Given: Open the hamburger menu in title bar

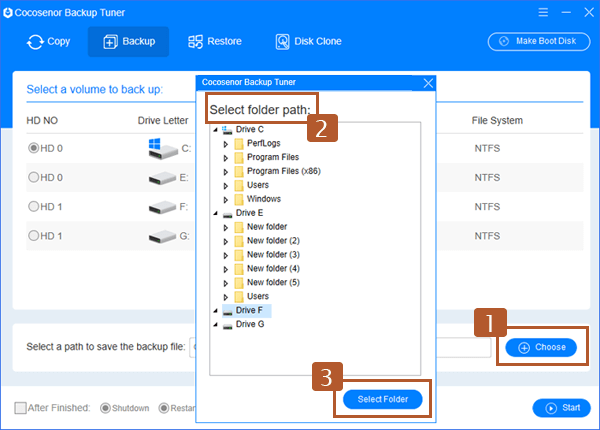Looking at the screenshot, I should click(543, 12).
